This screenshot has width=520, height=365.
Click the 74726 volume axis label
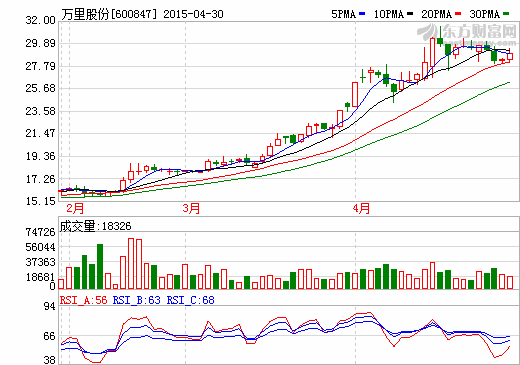pyautogui.click(x=40, y=232)
